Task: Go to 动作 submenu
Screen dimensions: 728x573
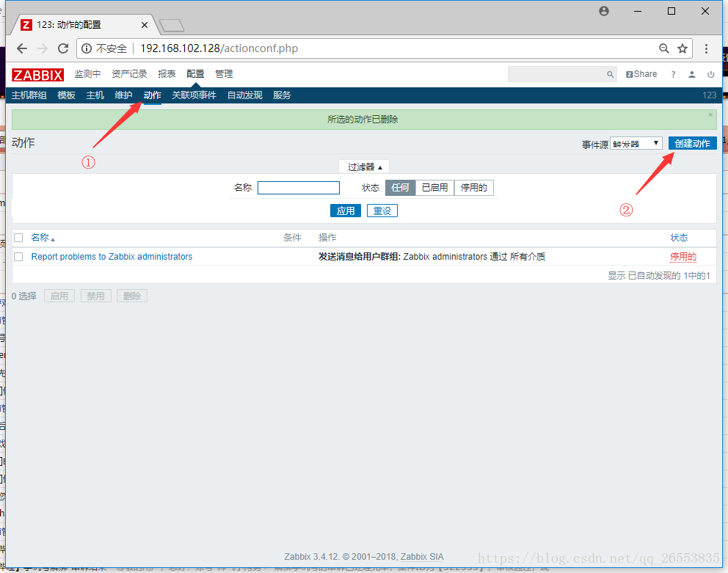Action: coord(153,95)
